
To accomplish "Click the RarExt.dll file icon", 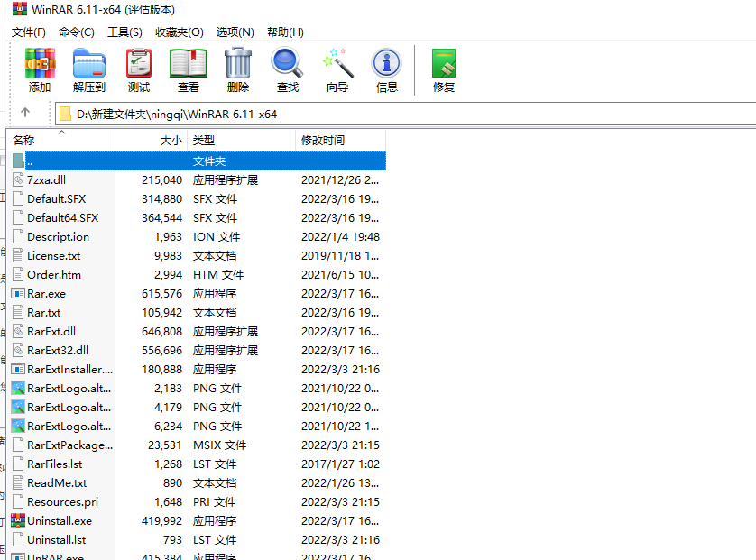I will pos(18,331).
